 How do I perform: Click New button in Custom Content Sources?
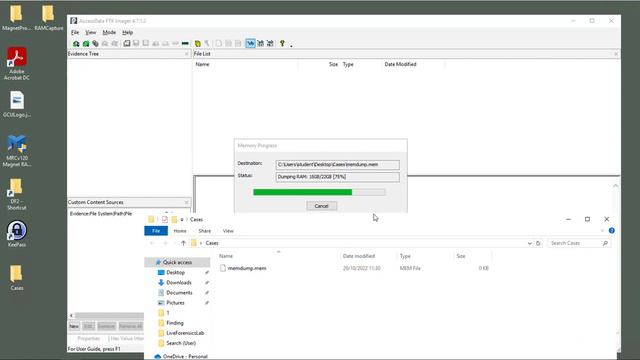[74, 326]
